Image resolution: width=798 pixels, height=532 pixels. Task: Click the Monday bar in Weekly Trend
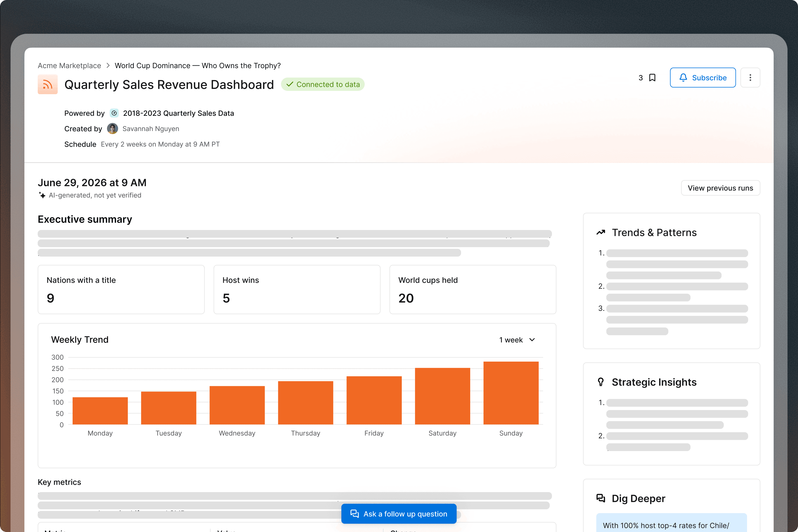(x=100, y=411)
